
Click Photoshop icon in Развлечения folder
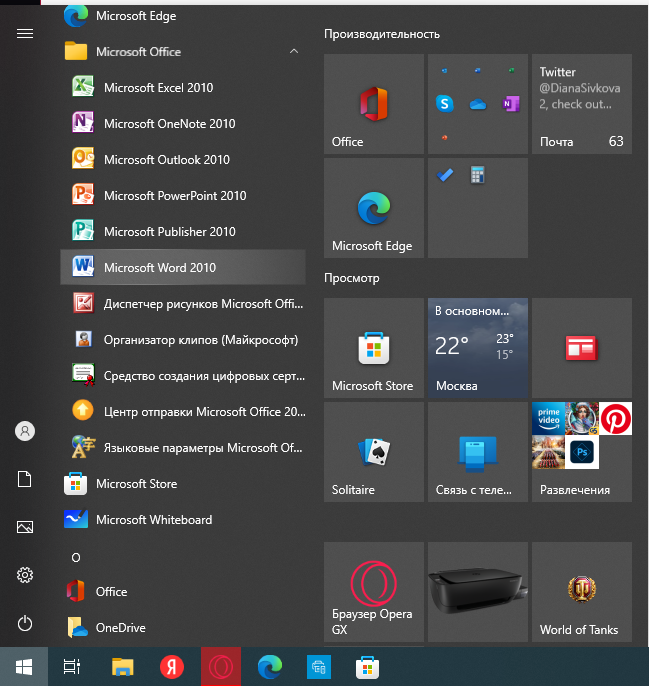[582, 452]
